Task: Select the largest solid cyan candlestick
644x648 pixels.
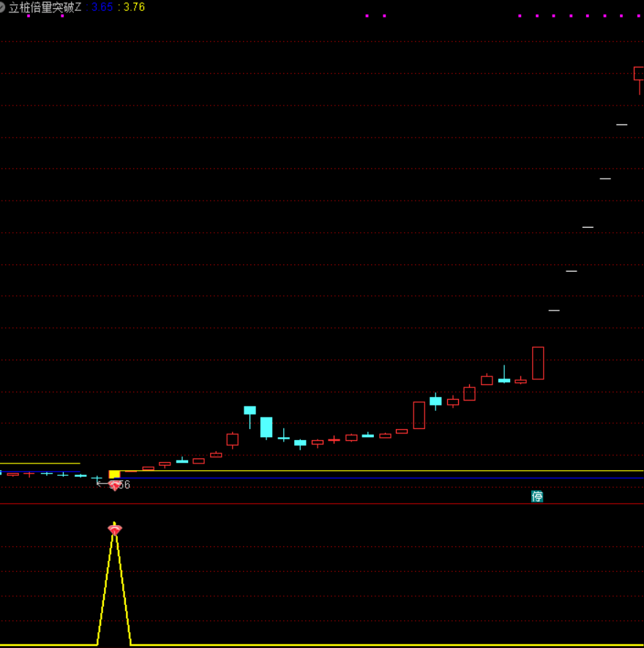Action: tap(266, 427)
